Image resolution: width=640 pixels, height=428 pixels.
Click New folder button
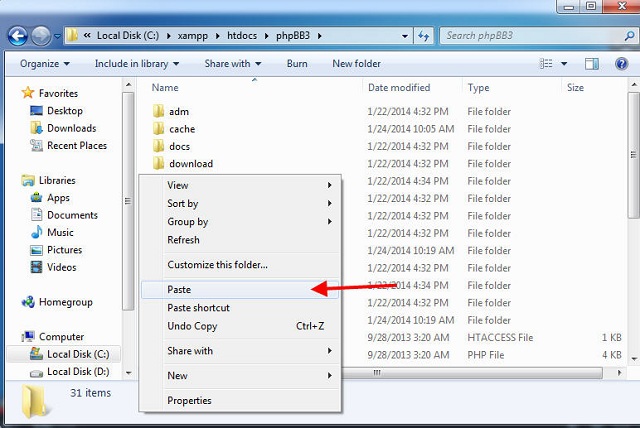(x=356, y=64)
